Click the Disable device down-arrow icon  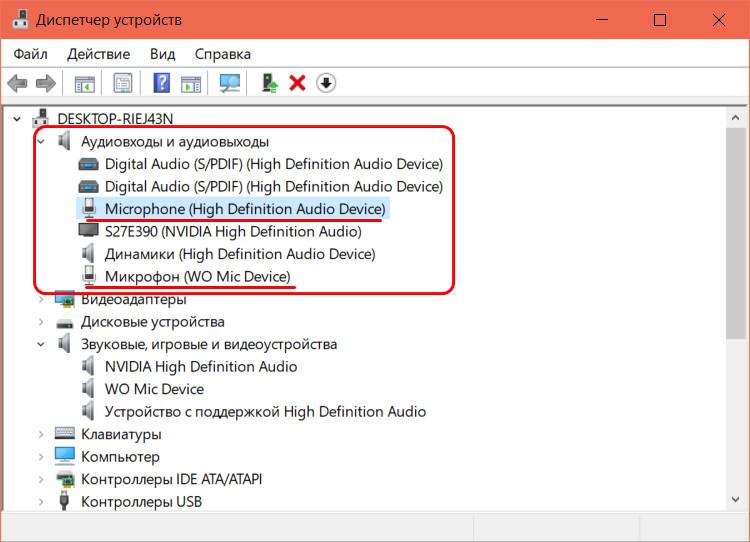326,83
